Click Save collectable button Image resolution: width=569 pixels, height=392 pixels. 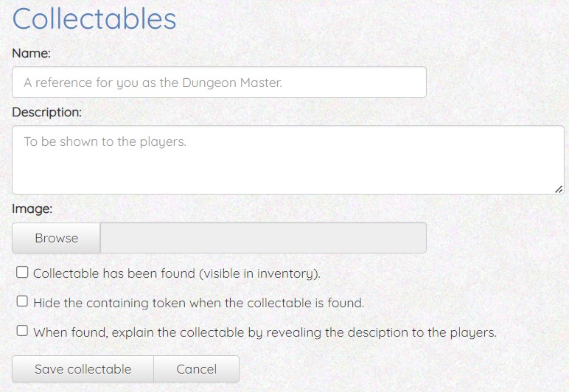tap(83, 369)
